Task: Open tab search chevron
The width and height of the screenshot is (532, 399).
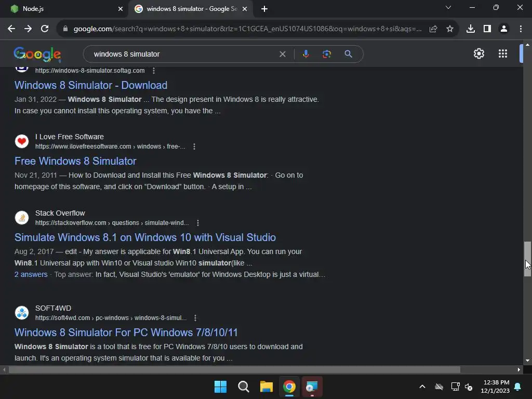Action: [448, 7]
